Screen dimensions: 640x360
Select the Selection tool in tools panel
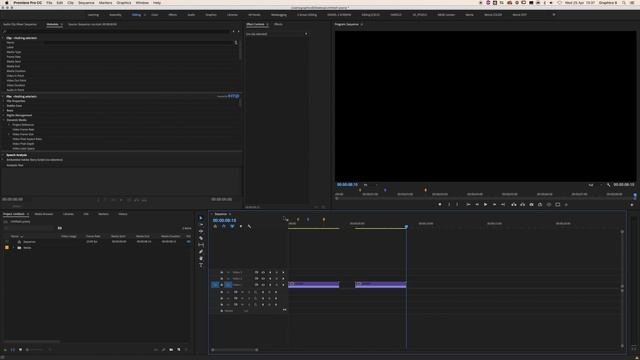coord(201,218)
